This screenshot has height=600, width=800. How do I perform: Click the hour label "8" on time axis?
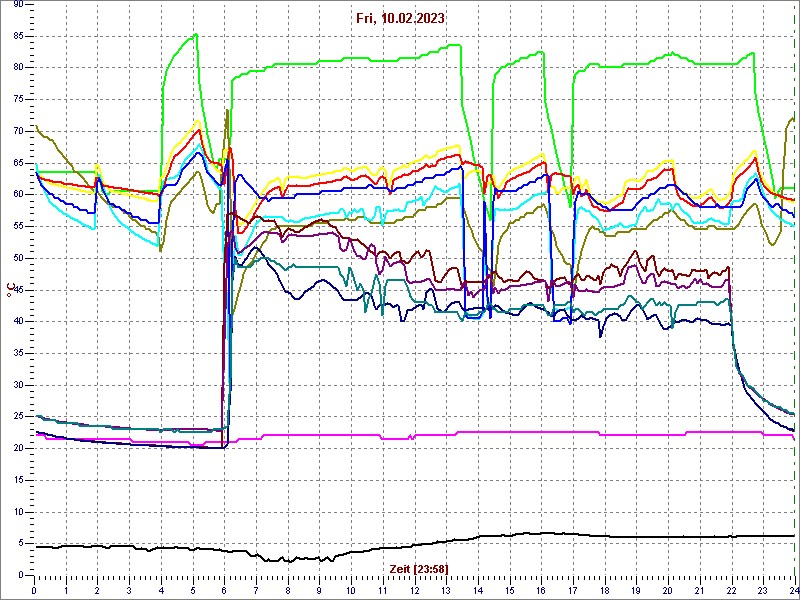tap(288, 589)
